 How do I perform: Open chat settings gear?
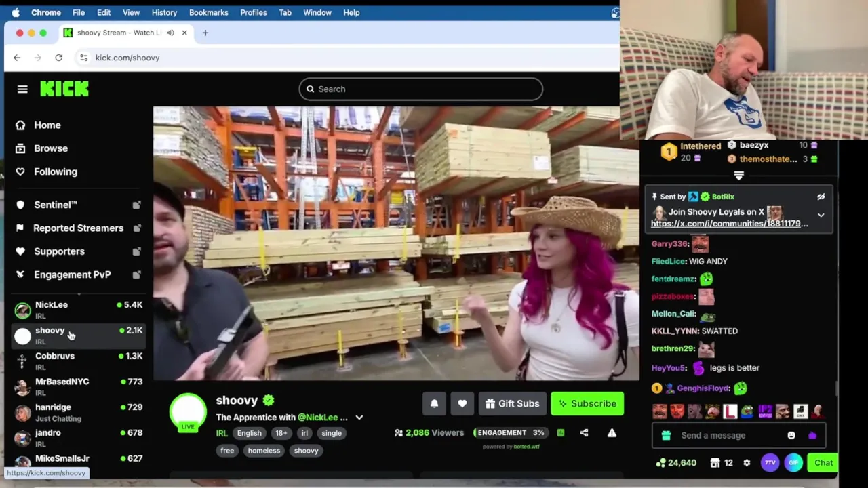point(747,463)
